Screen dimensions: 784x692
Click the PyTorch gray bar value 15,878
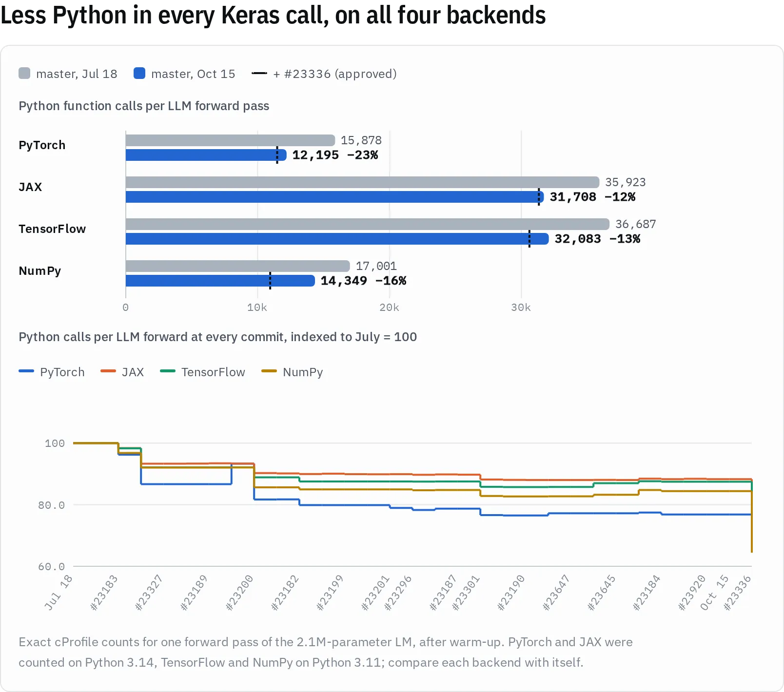(361, 140)
